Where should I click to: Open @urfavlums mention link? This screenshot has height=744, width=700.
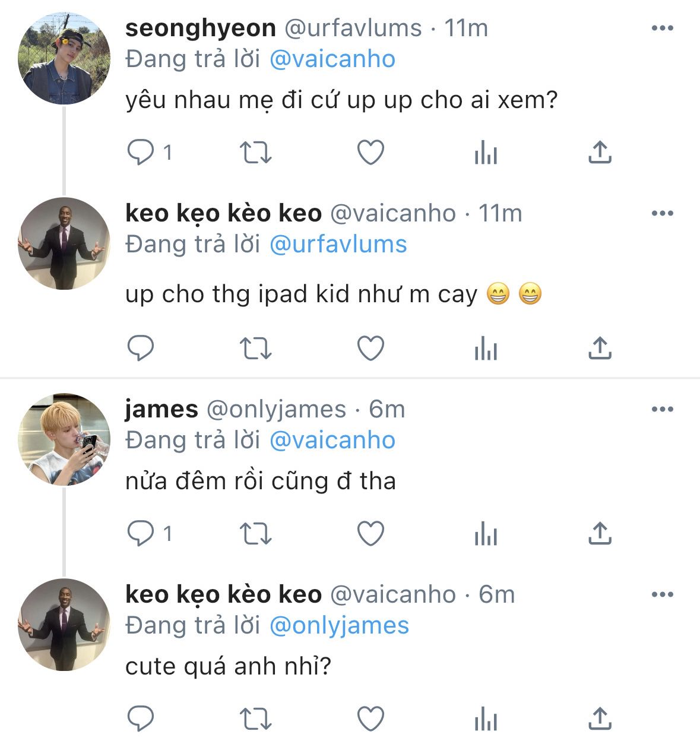pyautogui.click(x=338, y=245)
